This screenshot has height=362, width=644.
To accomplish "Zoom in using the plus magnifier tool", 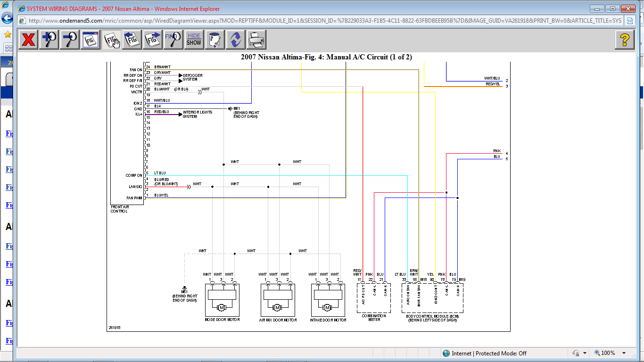I will [49, 40].
